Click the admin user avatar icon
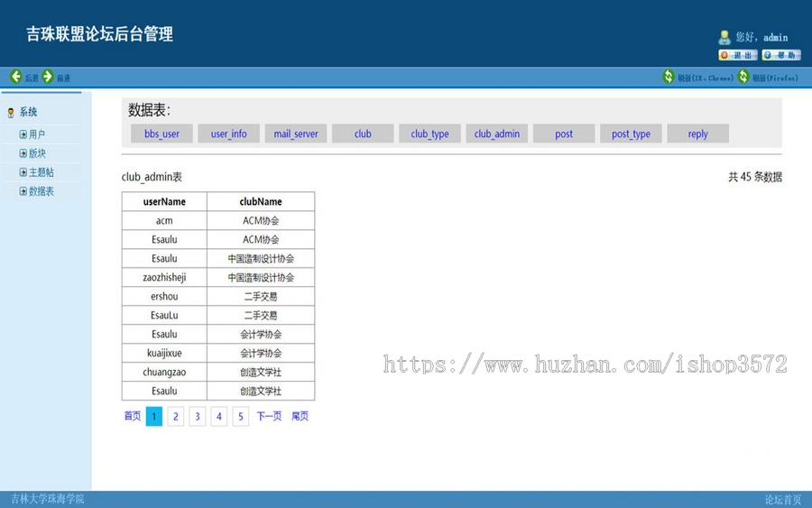This screenshot has width=812, height=508. [724, 37]
